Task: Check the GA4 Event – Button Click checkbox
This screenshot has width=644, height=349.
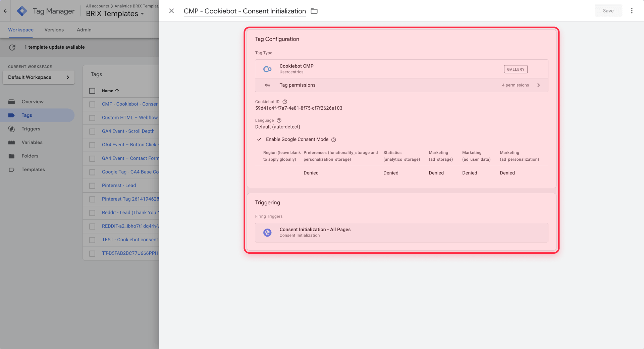Action: (92, 145)
